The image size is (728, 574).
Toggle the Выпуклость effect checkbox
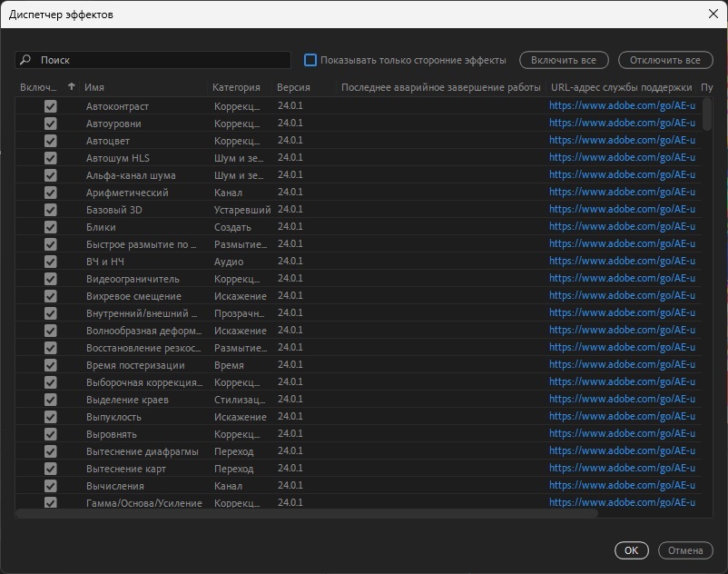coord(51,417)
